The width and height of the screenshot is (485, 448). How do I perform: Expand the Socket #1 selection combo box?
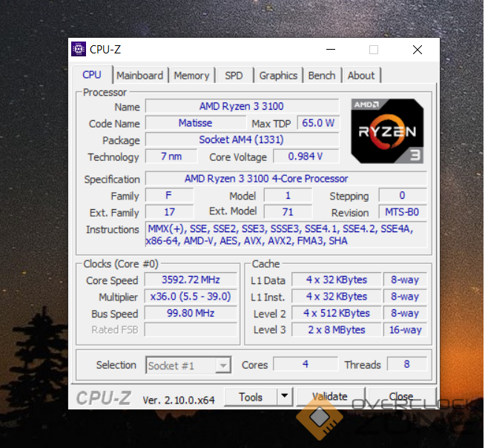pos(188,366)
